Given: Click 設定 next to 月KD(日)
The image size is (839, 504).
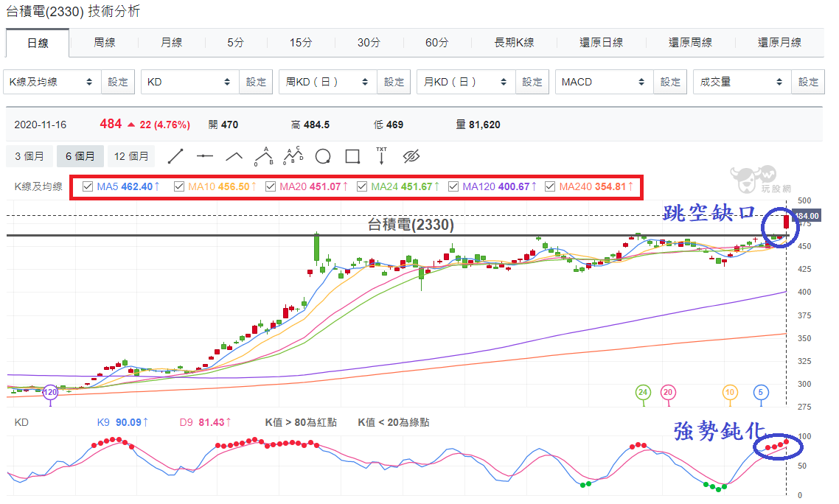Looking at the screenshot, I should pos(532,82).
